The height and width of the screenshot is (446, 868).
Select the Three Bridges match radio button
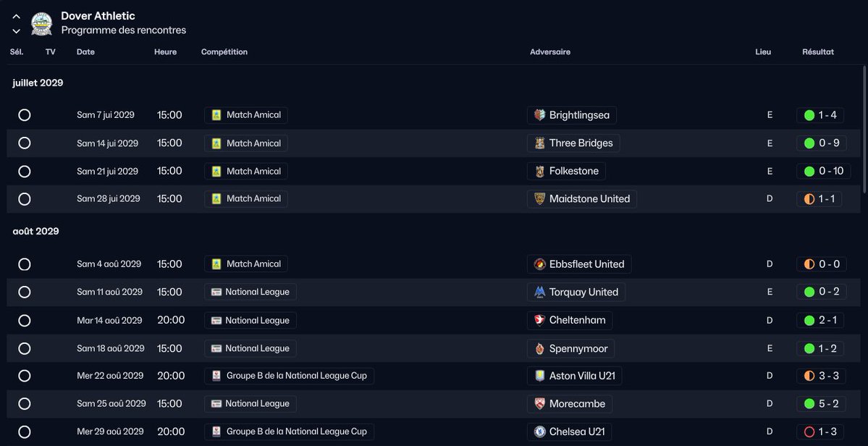25,143
